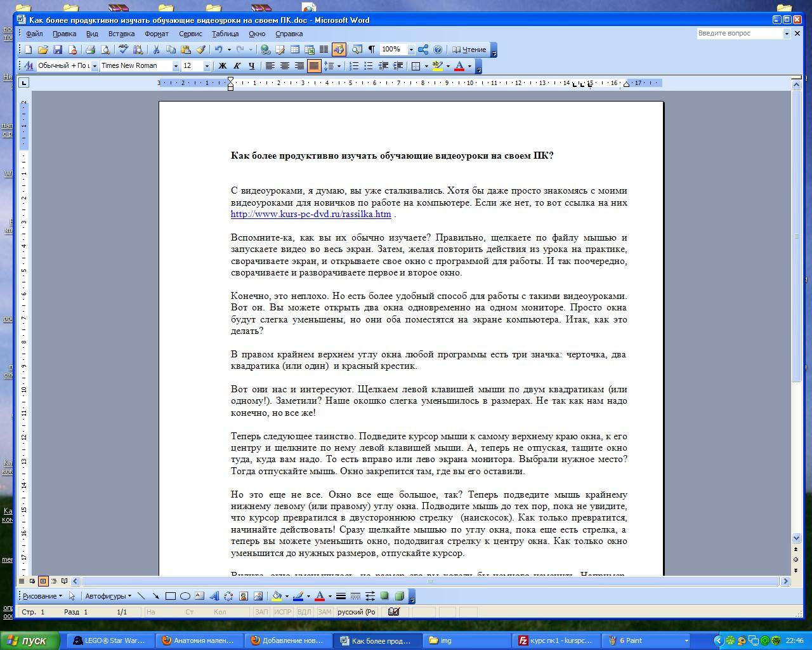Select the Line drawing tool

click(x=141, y=596)
